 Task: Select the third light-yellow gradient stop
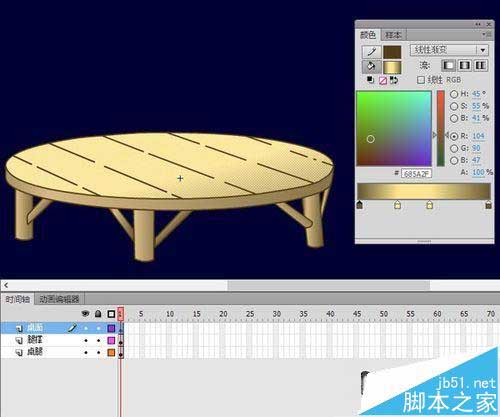coord(430,205)
